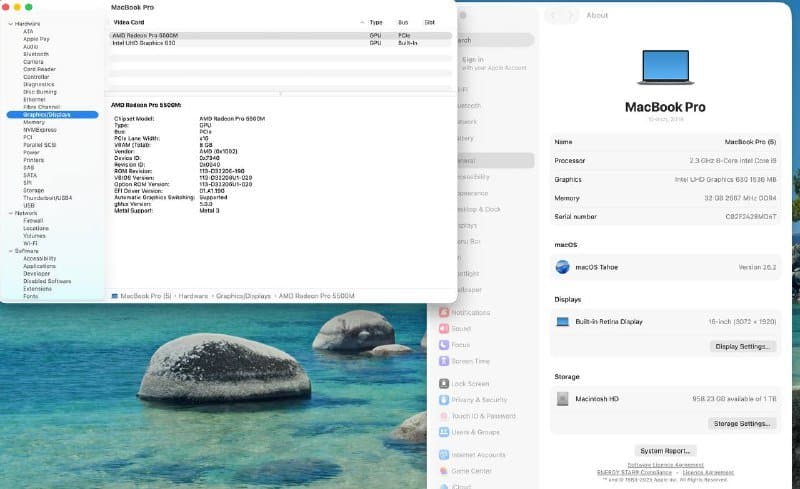
Task: Click the Notifications icon in Settings sidebar
Action: point(444,312)
